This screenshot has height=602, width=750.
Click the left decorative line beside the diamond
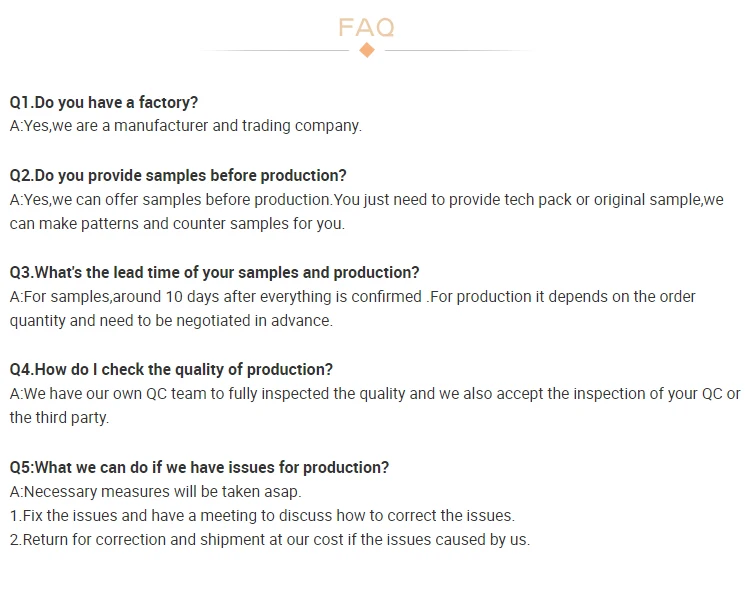pos(274,50)
